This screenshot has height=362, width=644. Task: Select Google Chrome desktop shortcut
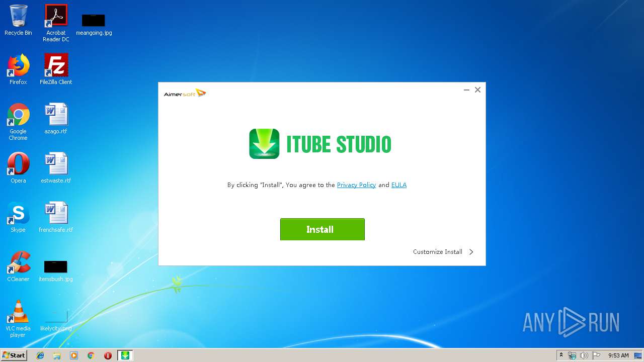tap(18, 122)
